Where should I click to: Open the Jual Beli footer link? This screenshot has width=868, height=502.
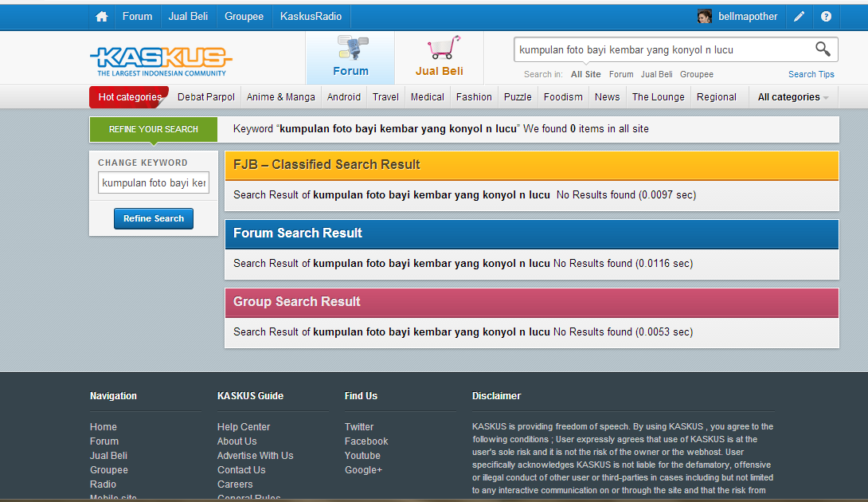(x=108, y=456)
